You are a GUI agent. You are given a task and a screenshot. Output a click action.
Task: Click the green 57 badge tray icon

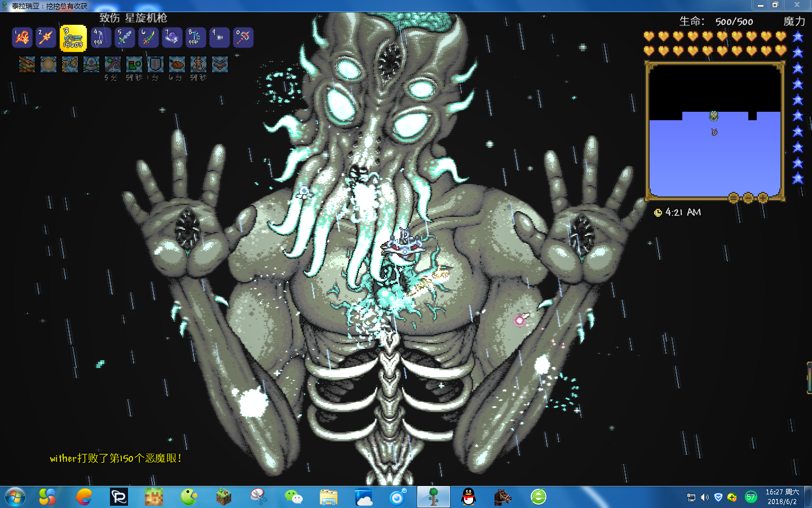751,497
